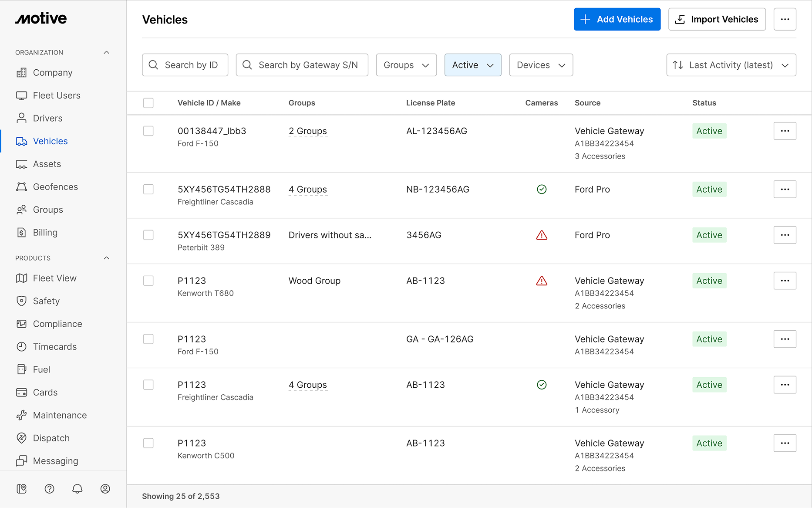Open Maintenance product
812x508 pixels.
60,416
